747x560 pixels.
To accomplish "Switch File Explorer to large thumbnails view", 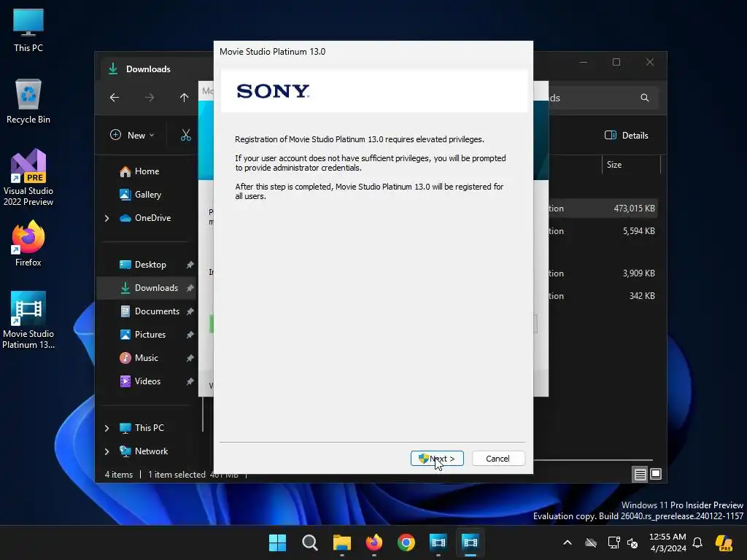I will coord(656,474).
